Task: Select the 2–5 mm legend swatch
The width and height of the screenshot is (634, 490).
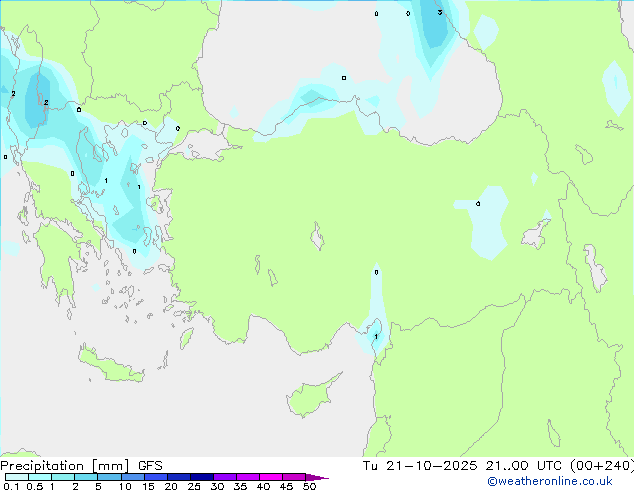Action: coord(86,477)
